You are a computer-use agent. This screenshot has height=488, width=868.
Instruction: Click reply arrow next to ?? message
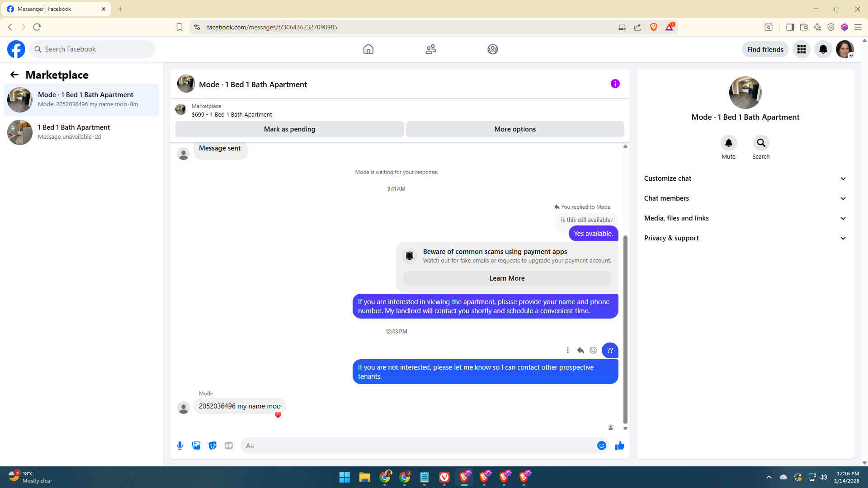tap(580, 350)
